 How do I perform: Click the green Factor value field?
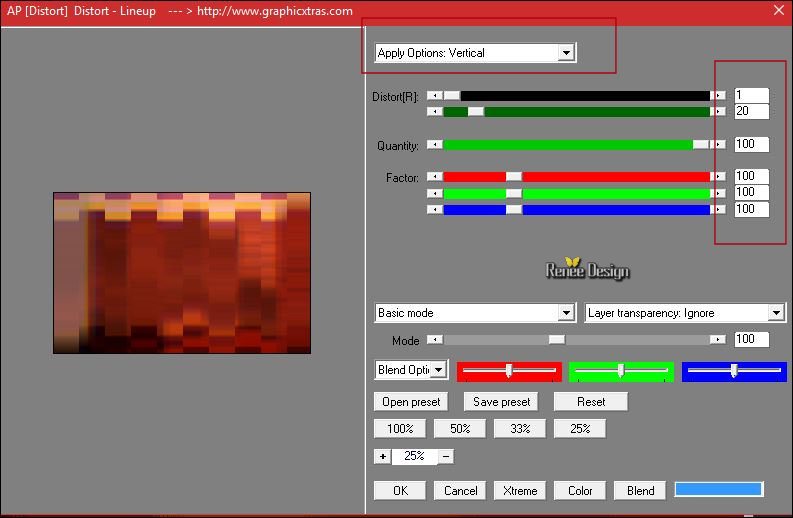point(752,193)
